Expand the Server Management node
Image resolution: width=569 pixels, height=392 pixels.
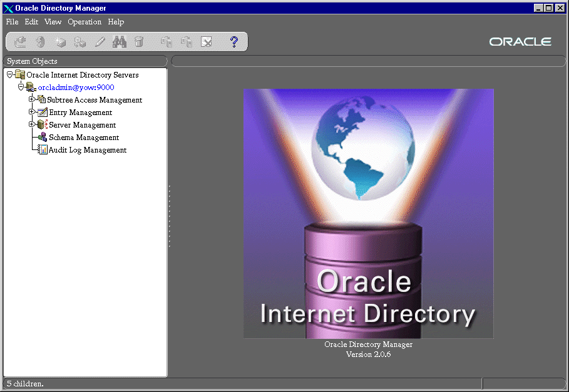point(31,124)
